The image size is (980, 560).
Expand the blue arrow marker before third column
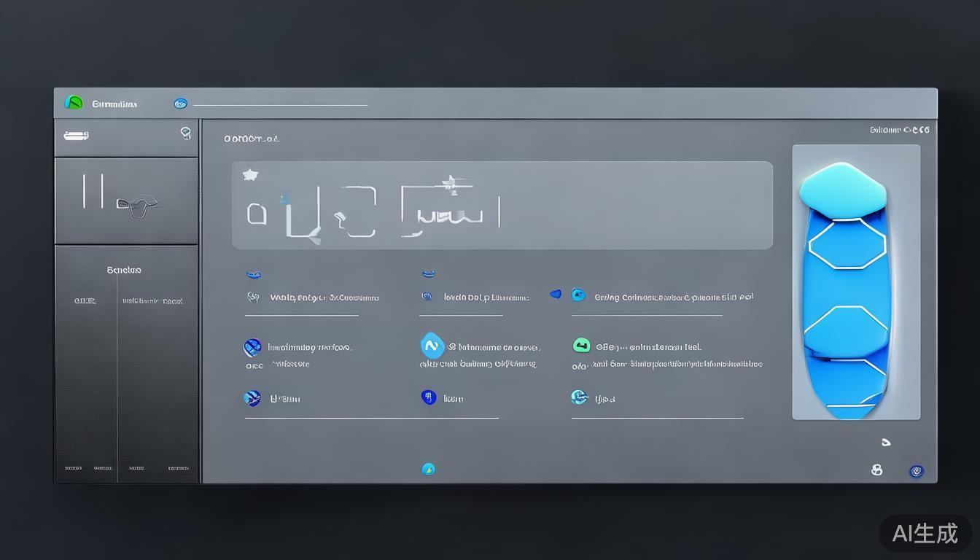[556, 294]
